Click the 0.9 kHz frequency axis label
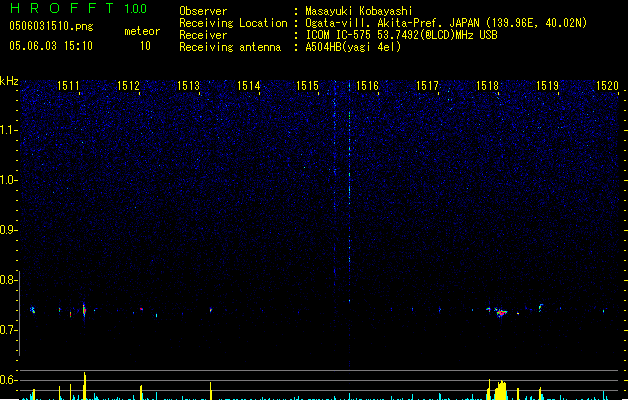The height and width of the screenshot is (400, 629). click(x=8, y=230)
